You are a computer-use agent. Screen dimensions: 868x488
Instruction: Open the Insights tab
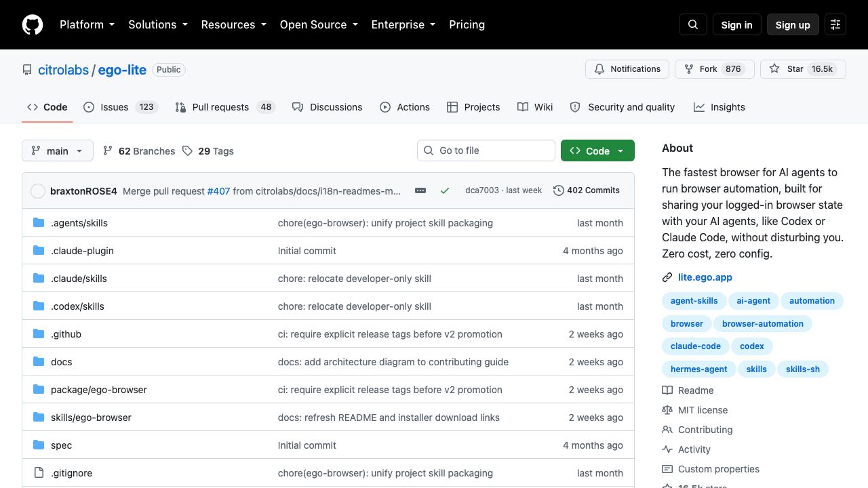coord(719,107)
